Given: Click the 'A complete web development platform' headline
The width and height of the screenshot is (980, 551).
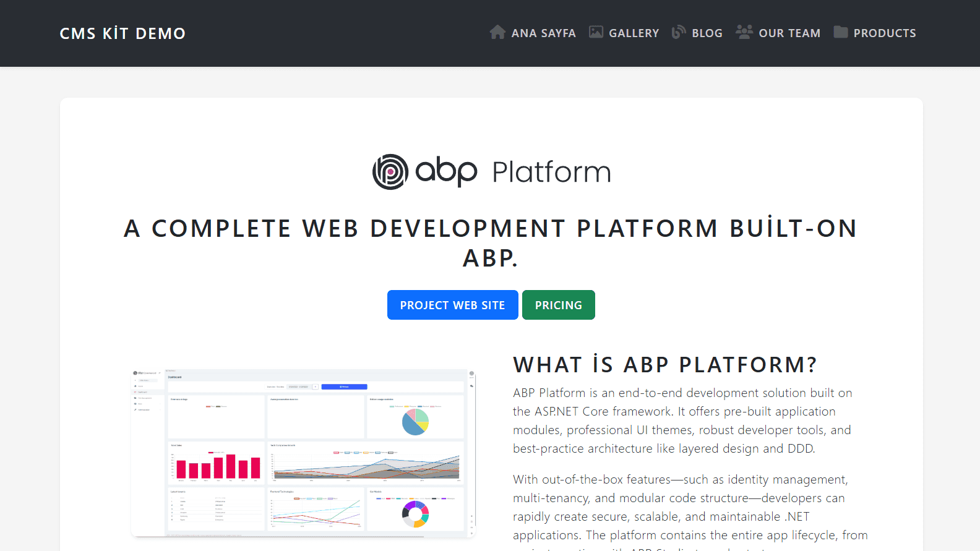Looking at the screenshot, I should point(490,243).
